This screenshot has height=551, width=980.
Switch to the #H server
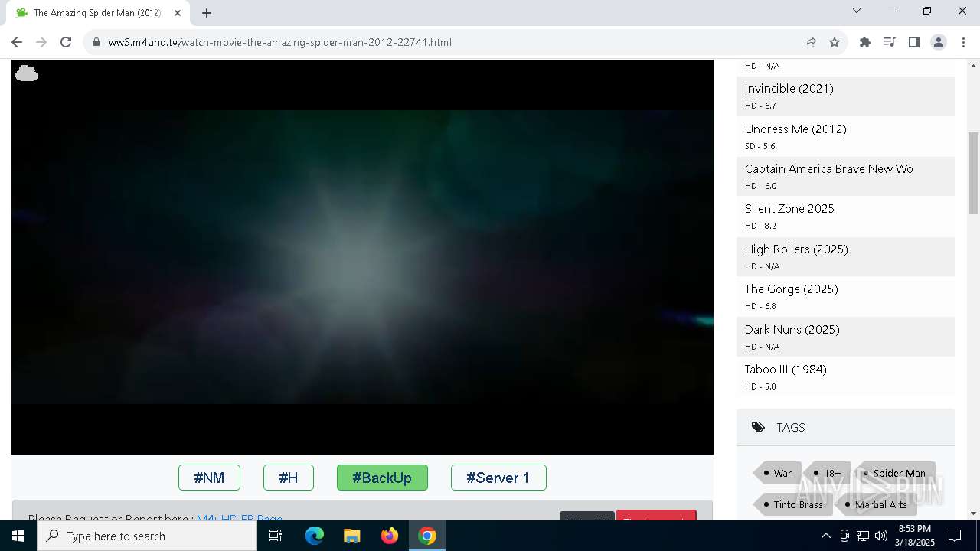289,478
